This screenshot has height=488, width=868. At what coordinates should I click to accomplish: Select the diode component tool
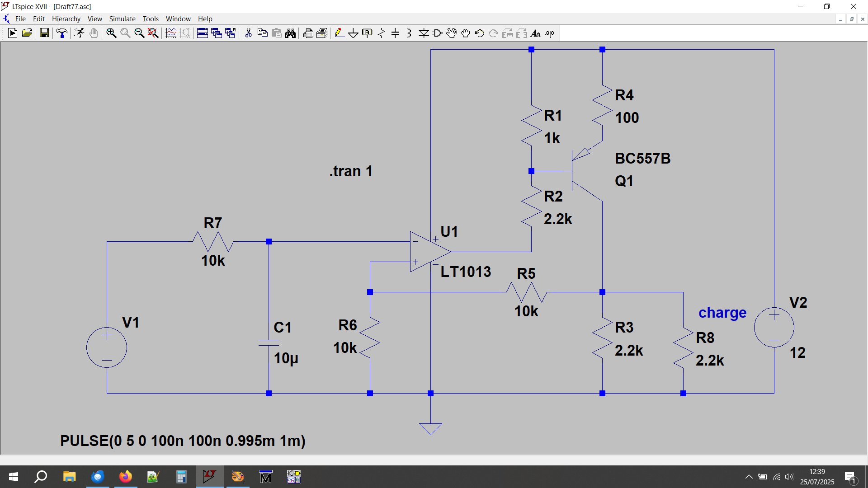[424, 33]
